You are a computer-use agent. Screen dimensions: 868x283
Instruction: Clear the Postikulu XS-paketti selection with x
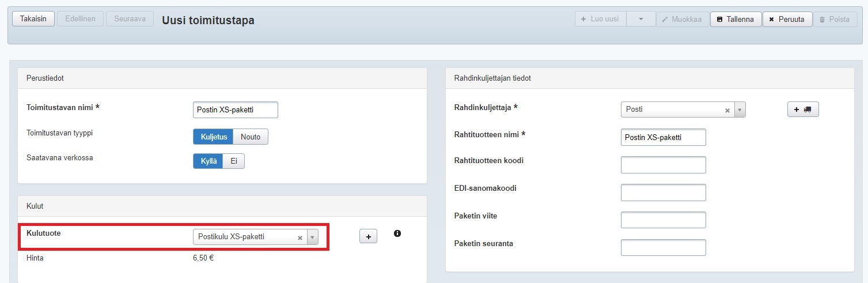pyautogui.click(x=300, y=237)
